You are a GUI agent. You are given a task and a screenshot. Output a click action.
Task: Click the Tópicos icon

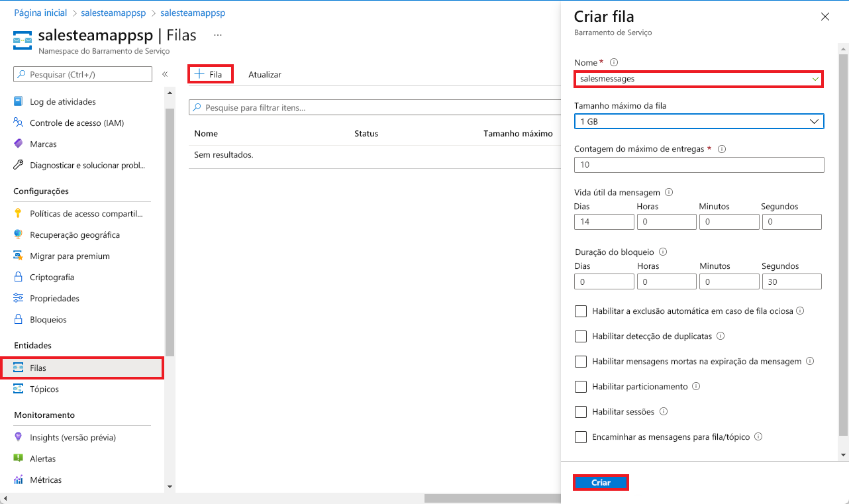19,389
